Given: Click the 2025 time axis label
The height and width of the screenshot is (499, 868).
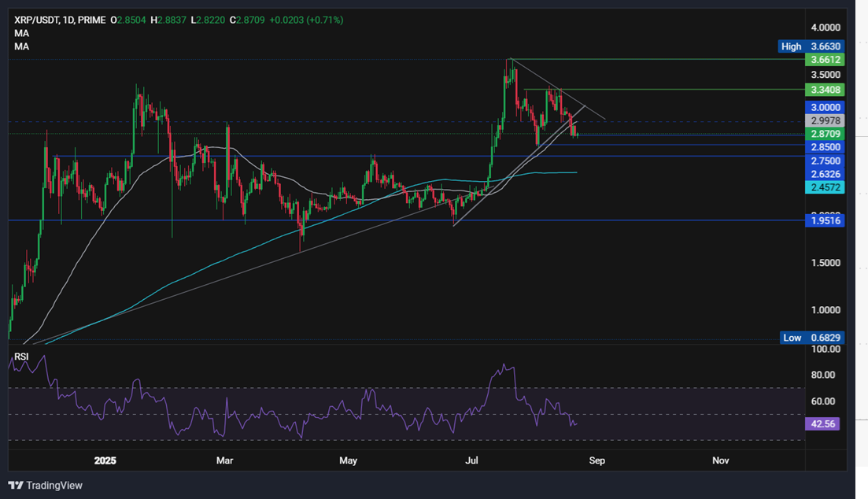Looking at the screenshot, I should (105, 460).
